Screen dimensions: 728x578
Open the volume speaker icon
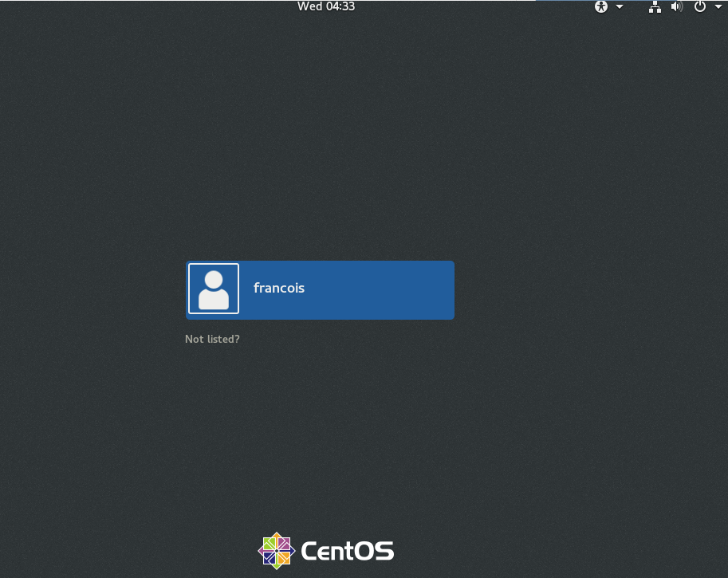[x=677, y=6]
